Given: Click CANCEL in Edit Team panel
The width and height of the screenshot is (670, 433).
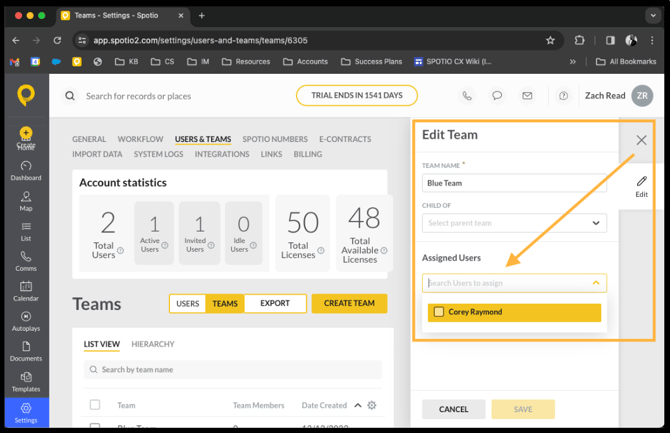Looking at the screenshot, I should point(453,409).
